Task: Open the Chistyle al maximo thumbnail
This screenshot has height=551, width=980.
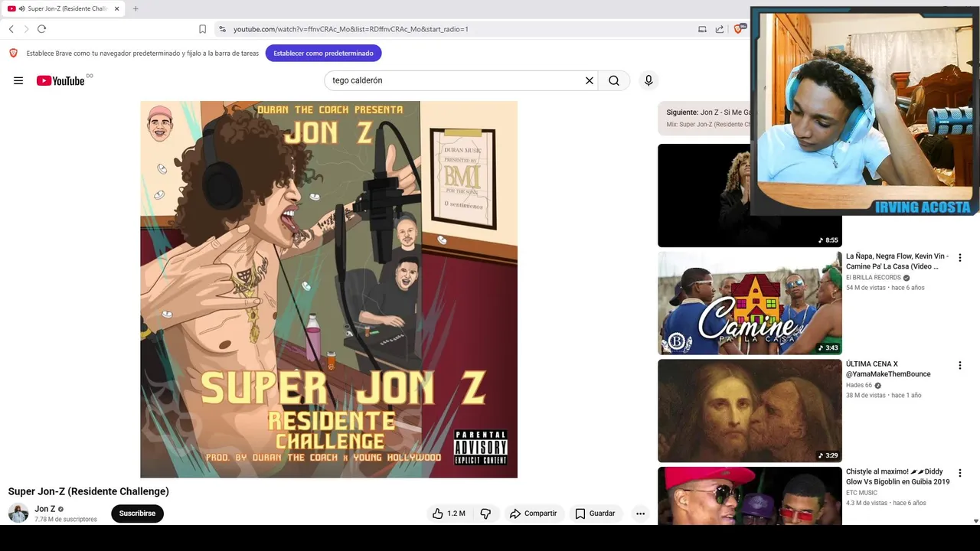Action: click(x=750, y=496)
